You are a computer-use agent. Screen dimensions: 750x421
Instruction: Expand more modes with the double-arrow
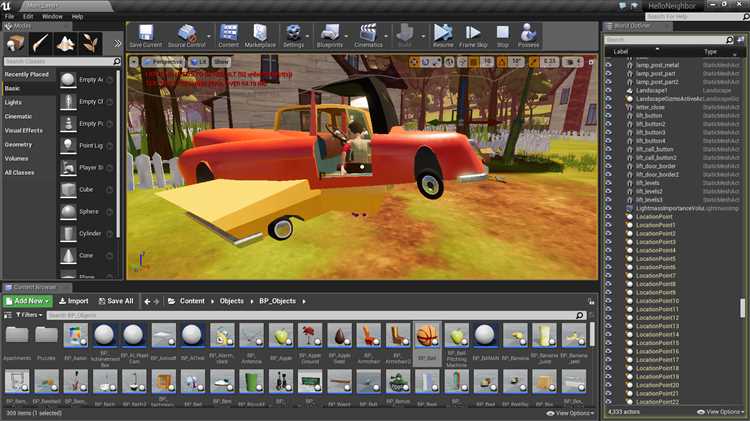(x=117, y=44)
